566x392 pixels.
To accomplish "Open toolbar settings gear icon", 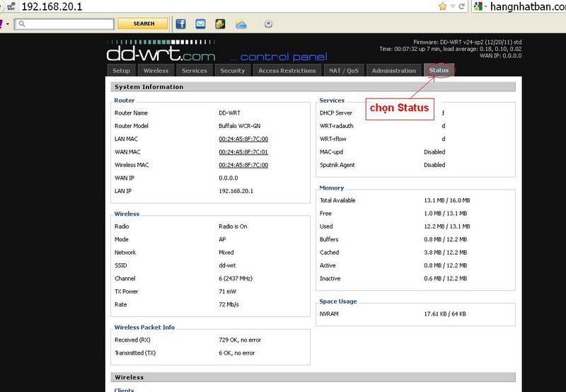I will point(268,24).
